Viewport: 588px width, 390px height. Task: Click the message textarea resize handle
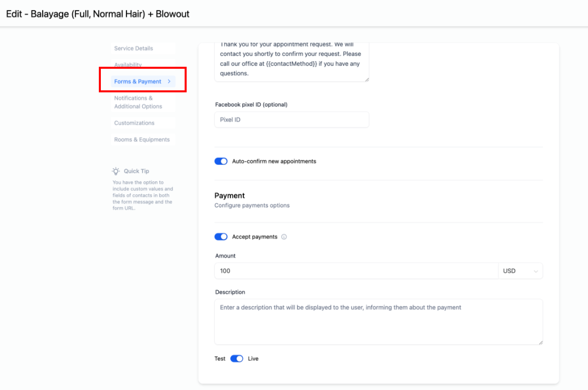coord(367,79)
